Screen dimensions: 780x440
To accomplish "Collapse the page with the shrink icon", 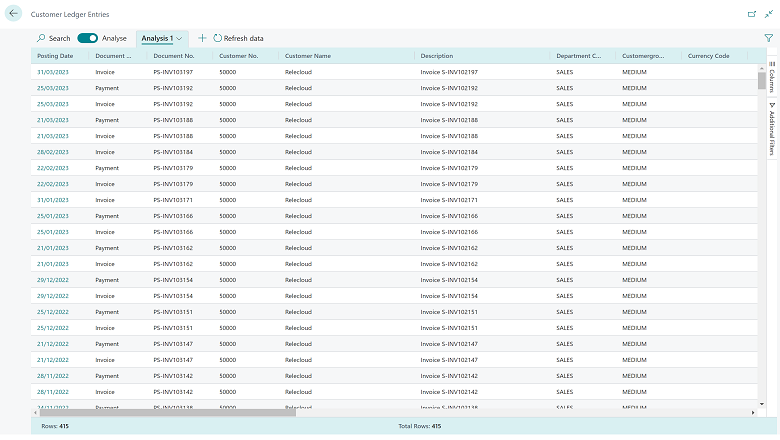I will tap(769, 14).
